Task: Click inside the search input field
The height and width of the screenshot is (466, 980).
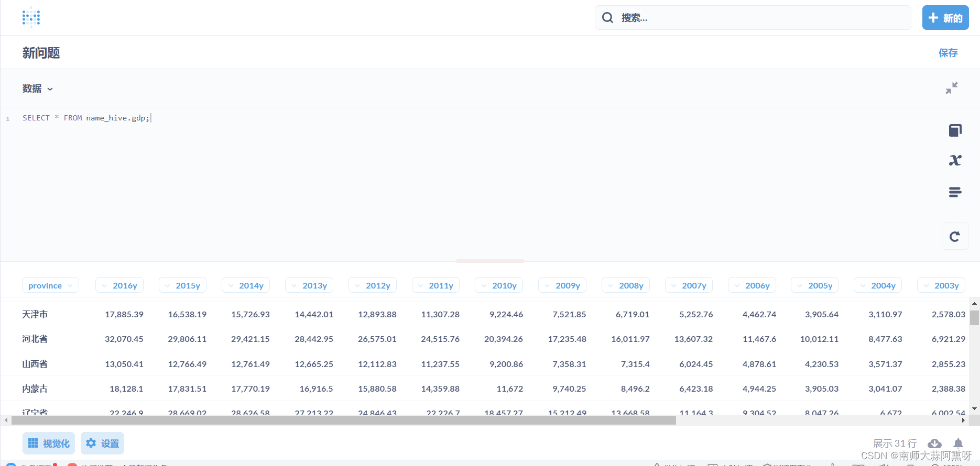Action: [x=753, y=18]
